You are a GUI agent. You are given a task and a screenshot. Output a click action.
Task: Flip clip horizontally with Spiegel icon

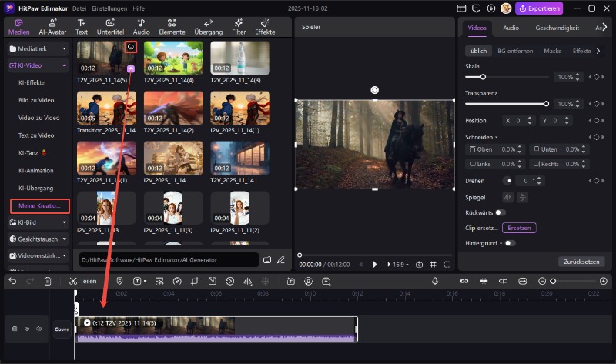click(507, 198)
